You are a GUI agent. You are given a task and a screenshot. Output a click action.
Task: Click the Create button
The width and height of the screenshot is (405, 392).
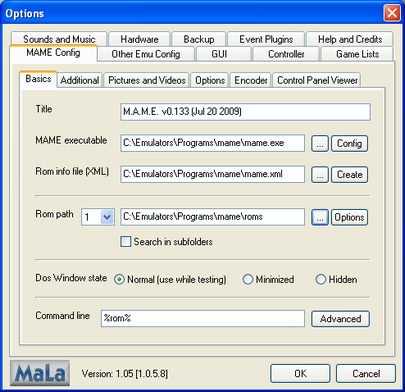point(349,175)
